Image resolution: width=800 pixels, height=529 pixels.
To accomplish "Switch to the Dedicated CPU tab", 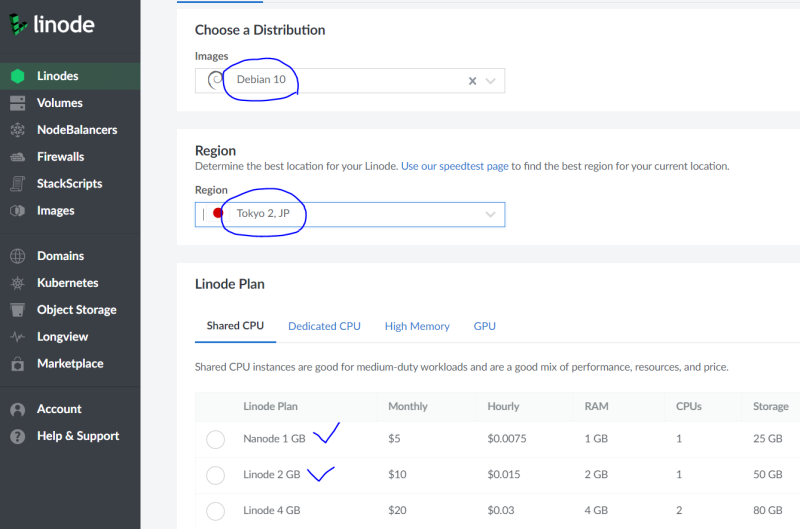I will (x=324, y=326).
